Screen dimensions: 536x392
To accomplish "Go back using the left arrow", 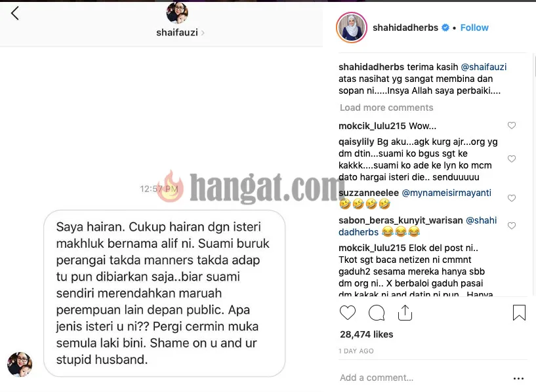I will click(x=14, y=14).
